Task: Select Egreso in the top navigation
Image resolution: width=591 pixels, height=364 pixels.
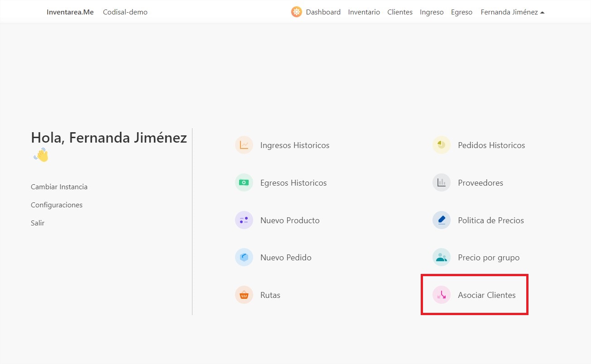Action: coord(461,12)
